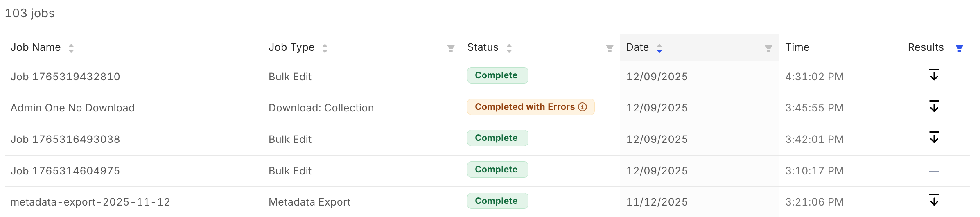Click the Results column header label

point(926,47)
